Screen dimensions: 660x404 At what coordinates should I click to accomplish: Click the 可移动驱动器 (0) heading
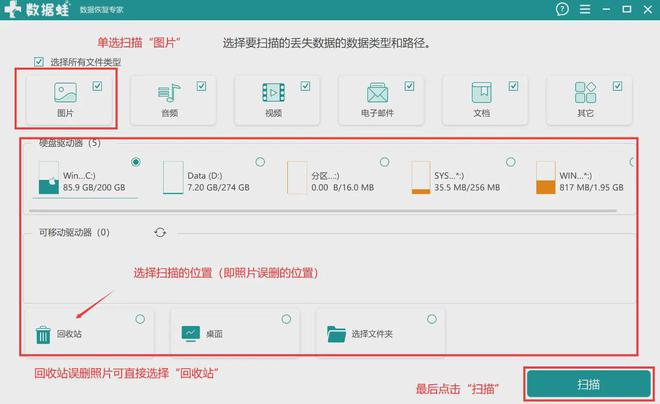[x=74, y=232]
